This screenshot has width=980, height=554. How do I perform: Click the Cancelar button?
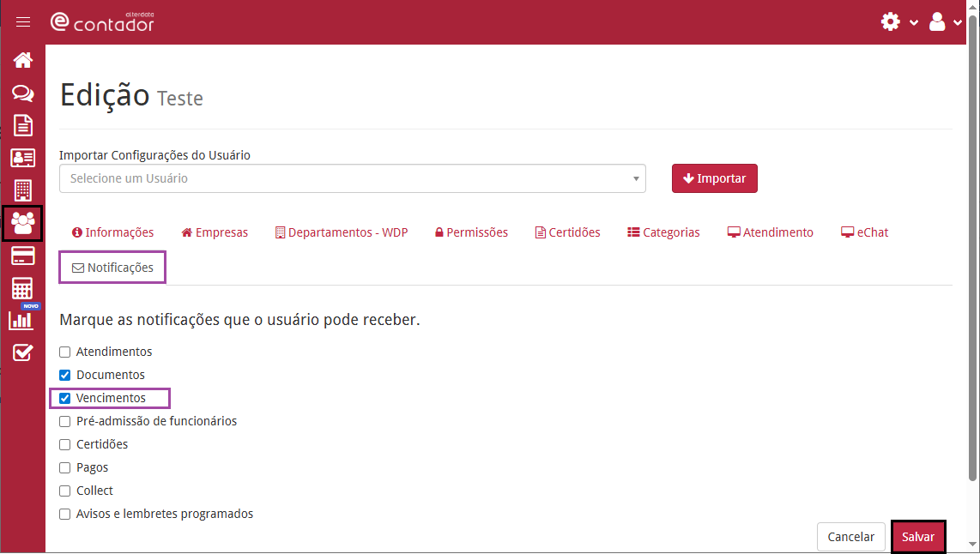click(x=850, y=537)
